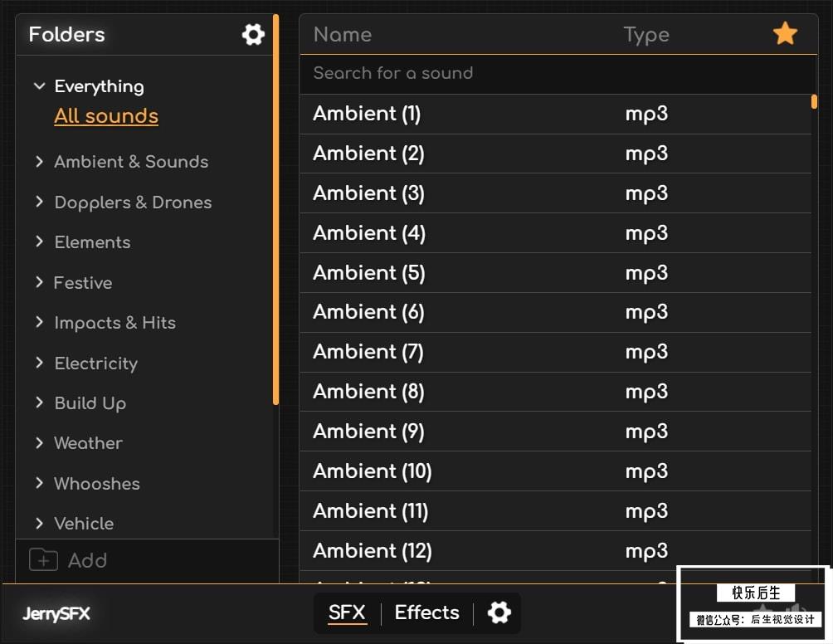Screen dimensions: 833x644
Task: Select the Ambient (12) sound
Action: coord(556,551)
